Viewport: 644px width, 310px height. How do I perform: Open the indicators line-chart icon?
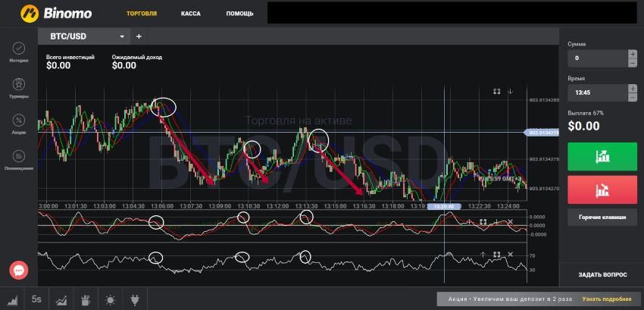click(x=61, y=299)
